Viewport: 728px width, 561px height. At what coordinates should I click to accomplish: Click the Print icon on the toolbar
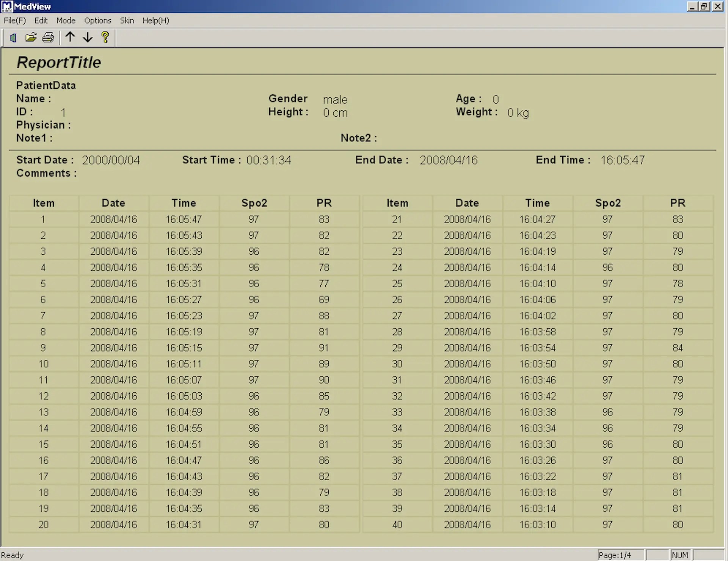click(x=48, y=37)
